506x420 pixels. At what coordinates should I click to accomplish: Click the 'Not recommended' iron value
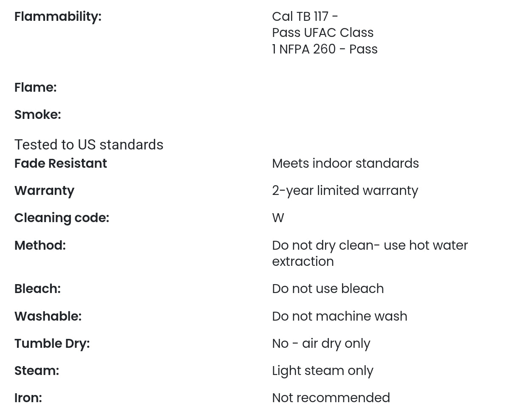[x=331, y=398]
